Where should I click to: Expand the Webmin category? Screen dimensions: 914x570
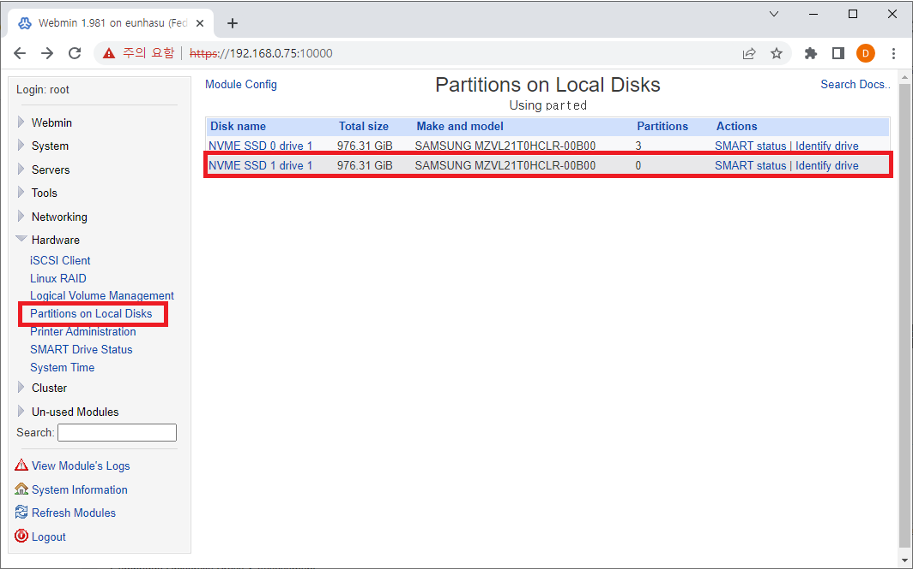tap(51, 123)
